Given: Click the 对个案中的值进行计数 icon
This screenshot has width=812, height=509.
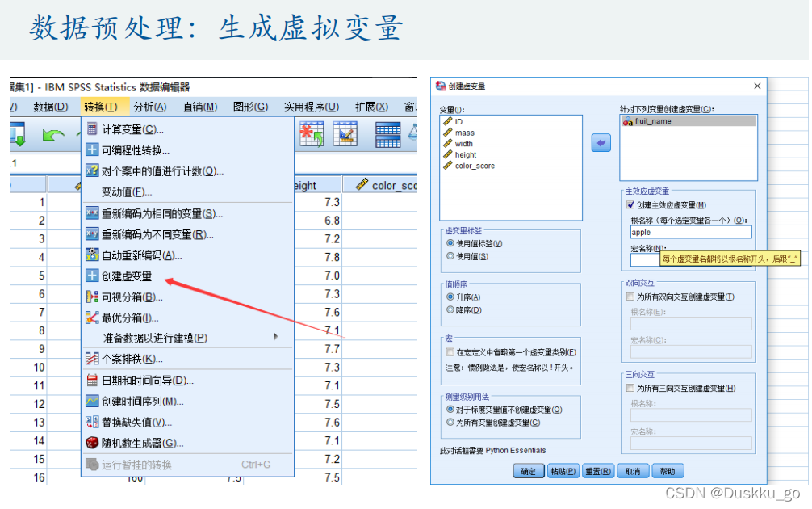Looking at the screenshot, I should (92, 170).
